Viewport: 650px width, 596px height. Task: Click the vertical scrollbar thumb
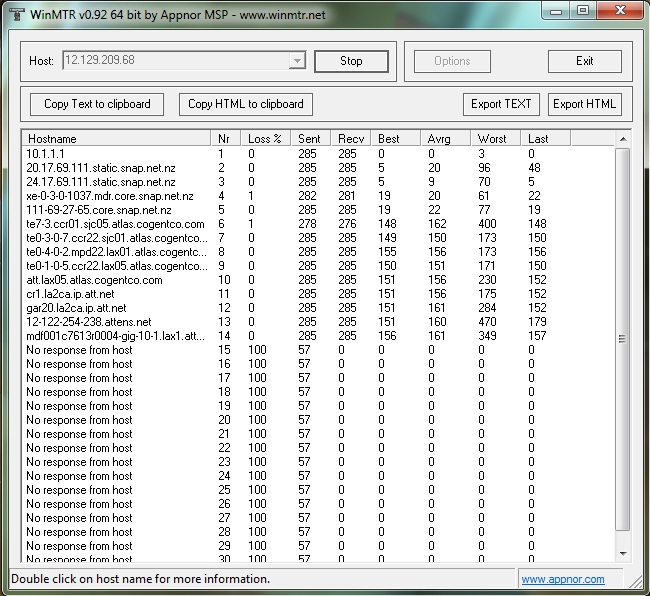tap(623, 339)
